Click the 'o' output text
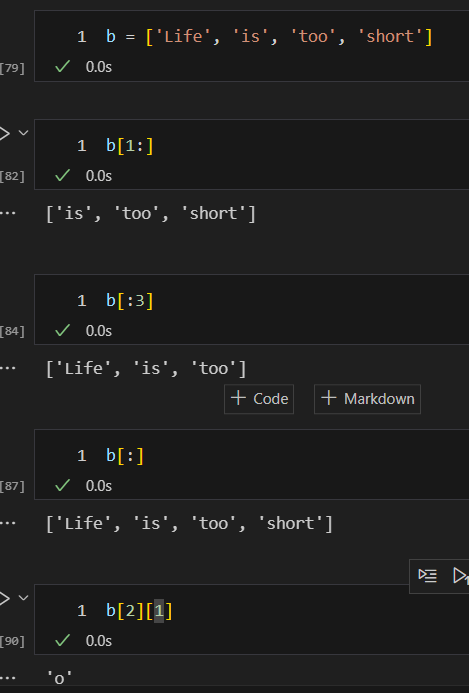The image size is (469, 693). click(x=59, y=678)
